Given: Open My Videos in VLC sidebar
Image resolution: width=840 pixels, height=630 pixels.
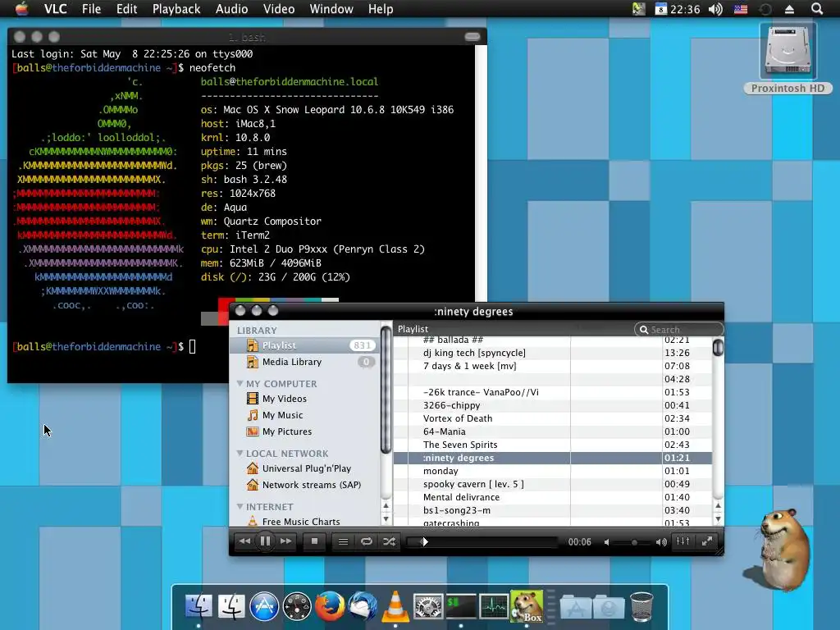Looking at the screenshot, I should [x=285, y=399].
